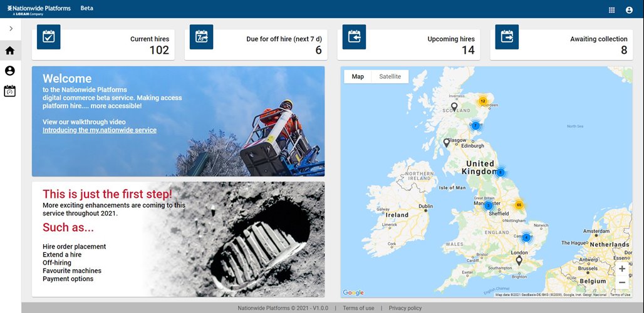Switch the map to Satellite view
The height and width of the screenshot is (313, 644).
390,76
